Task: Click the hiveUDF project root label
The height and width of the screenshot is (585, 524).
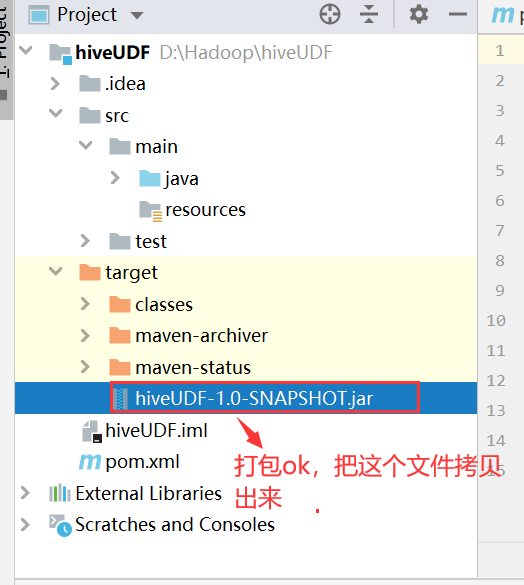Action: click(x=112, y=52)
